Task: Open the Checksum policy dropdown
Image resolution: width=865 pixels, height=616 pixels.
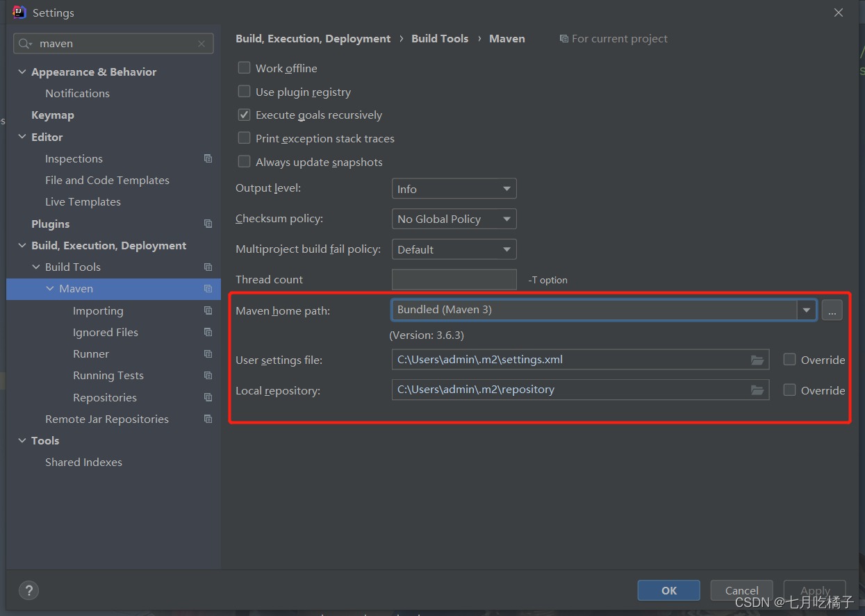Action: coord(454,219)
